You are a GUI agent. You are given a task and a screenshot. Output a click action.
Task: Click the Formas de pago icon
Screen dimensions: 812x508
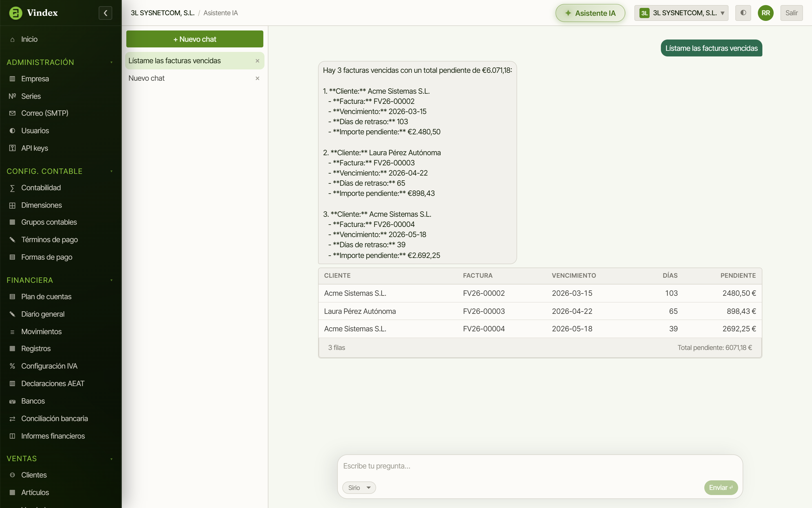click(x=12, y=257)
